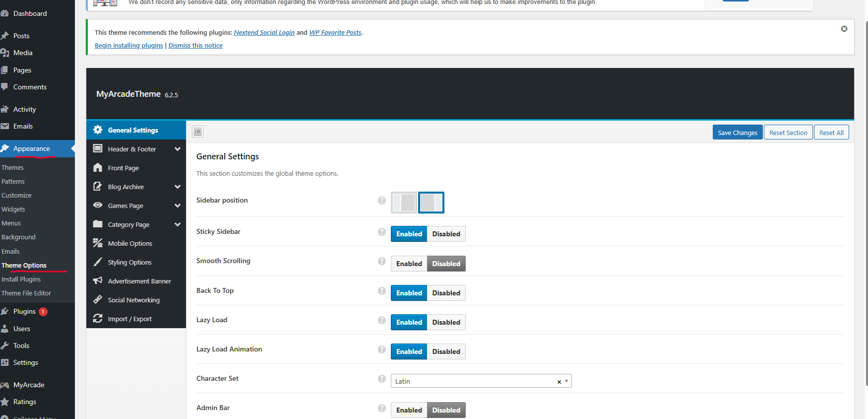Click the Blog Archive edit icon
Image resolution: width=868 pixels, height=419 pixels.
click(x=98, y=186)
